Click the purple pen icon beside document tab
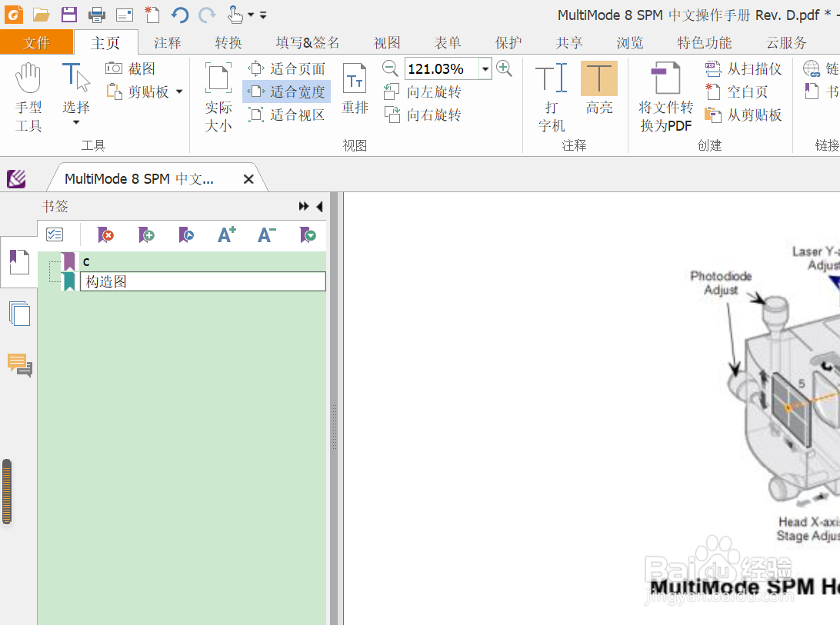 tap(16, 179)
